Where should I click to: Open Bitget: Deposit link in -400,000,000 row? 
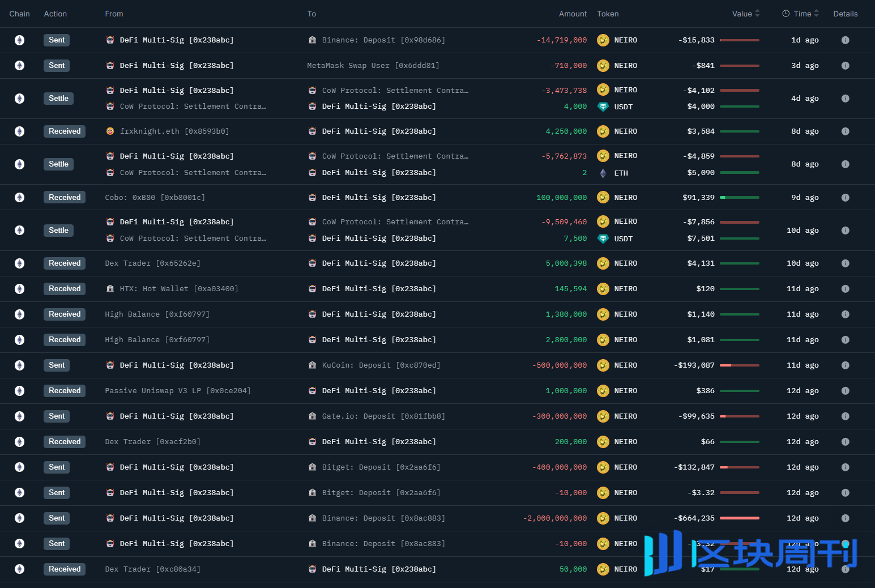[381, 467]
